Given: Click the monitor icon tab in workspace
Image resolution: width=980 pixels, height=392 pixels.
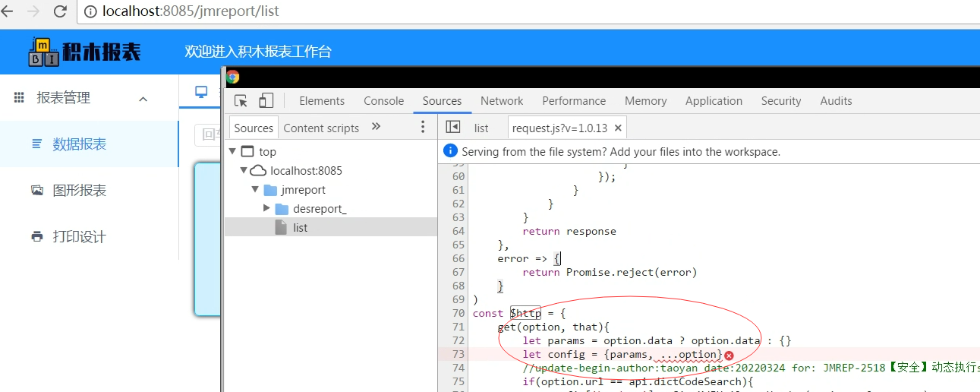Looking at the screenshot, I should click(x=201, y=91).
